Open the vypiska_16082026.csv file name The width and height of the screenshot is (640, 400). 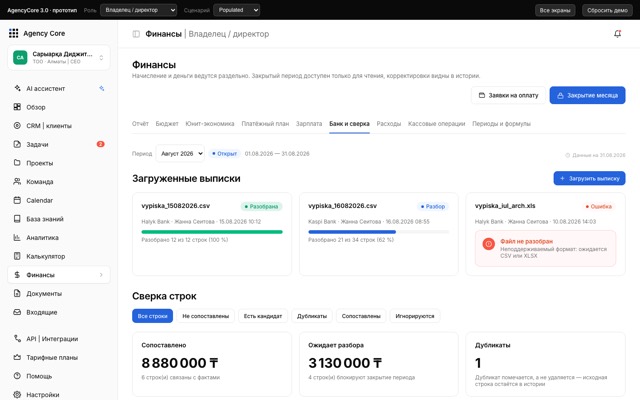pos(342,206)
